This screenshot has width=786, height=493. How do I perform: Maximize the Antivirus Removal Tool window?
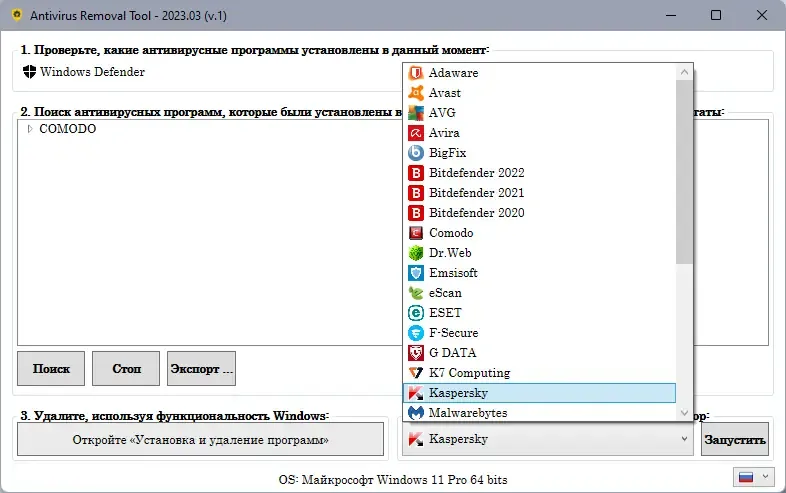pyautogui.click(x=716, y=15)
